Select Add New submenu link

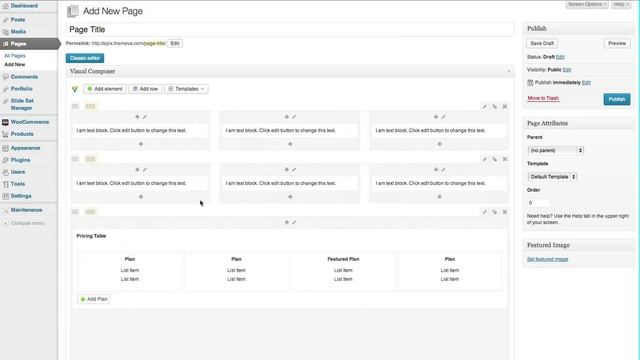[x=15, y=64]
